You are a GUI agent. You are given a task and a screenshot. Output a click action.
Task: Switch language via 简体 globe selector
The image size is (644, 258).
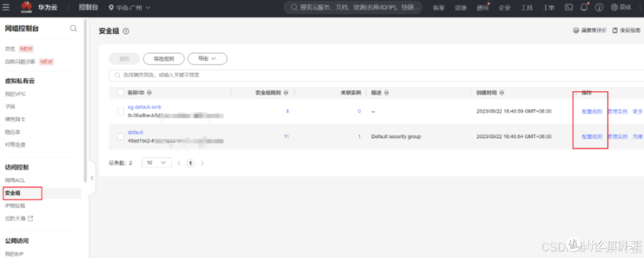[x=621, y=7]
